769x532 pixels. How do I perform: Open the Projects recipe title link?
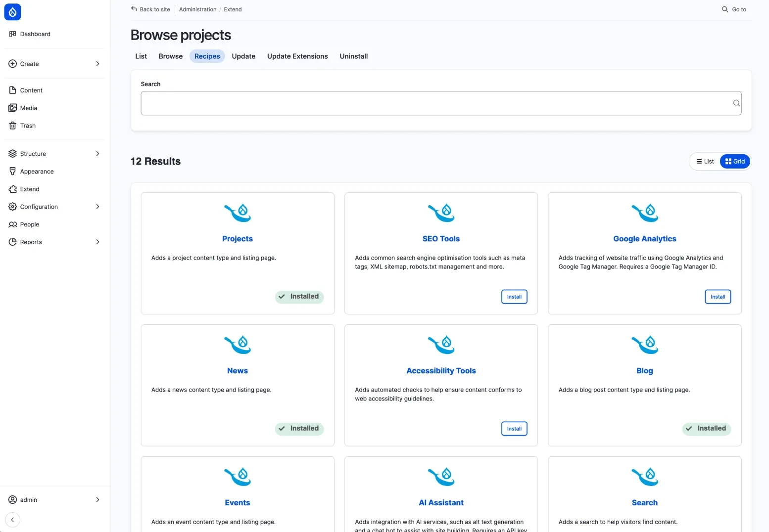tap(238, 239)
